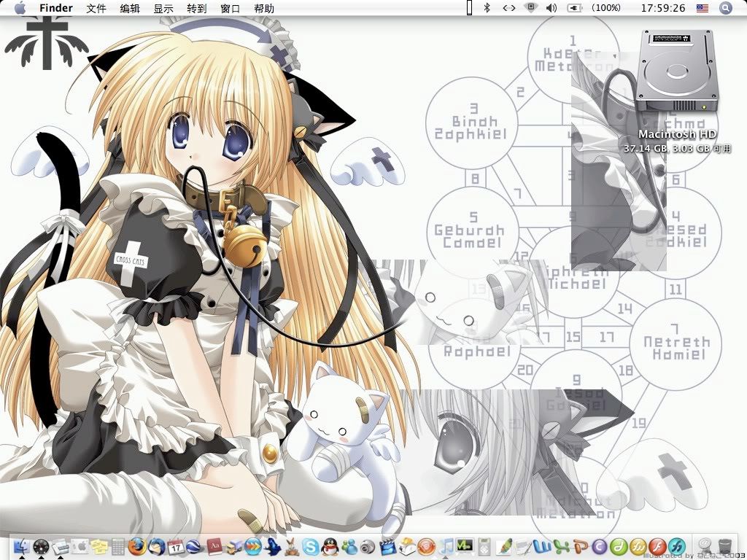The height and width of the screenshot is (560, 747).
Task: Open Spotlight search
Action: pos(726,8)
